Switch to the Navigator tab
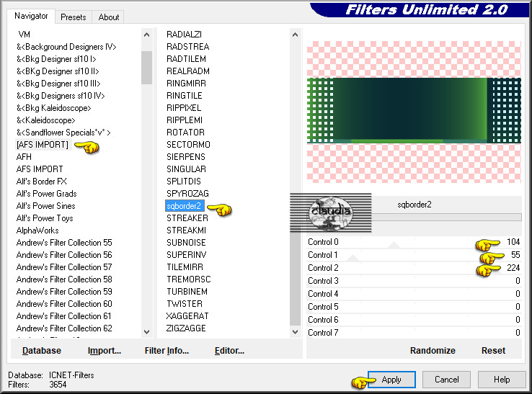The image size is (532, 394). pyautogui.click(x=31, y=16)
